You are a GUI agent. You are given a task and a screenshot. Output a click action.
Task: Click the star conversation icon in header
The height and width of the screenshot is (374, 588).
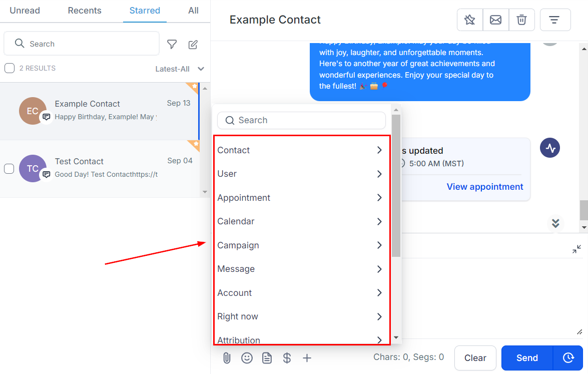coord(469,20)
